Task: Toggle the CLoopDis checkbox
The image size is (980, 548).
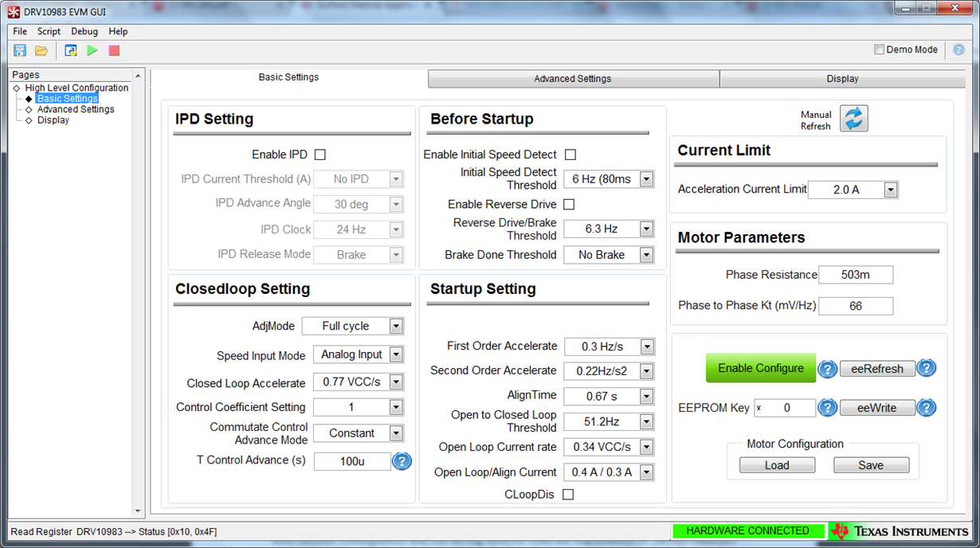Action: [x=568, y=495]
